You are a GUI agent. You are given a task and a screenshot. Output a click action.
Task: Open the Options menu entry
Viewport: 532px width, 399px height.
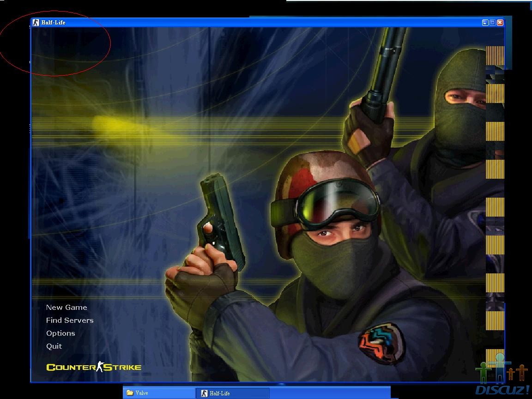point(61,333)
